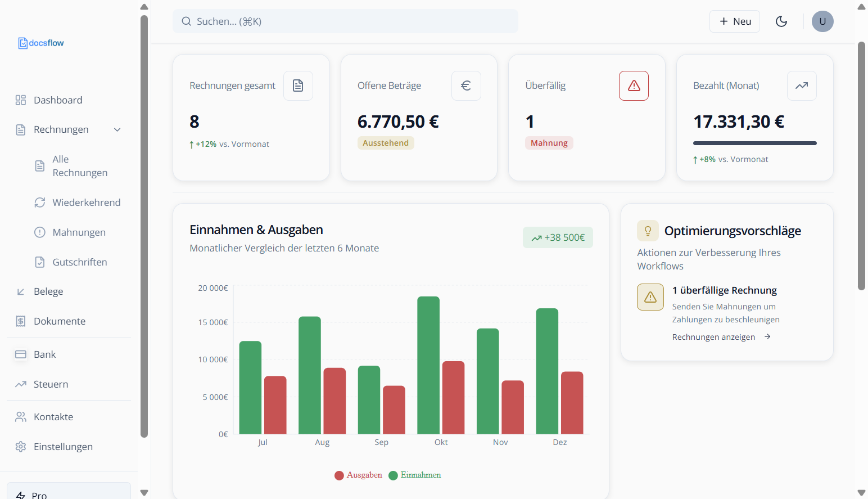
Task: Click the Neu button
Action: (x=734, y=21)
